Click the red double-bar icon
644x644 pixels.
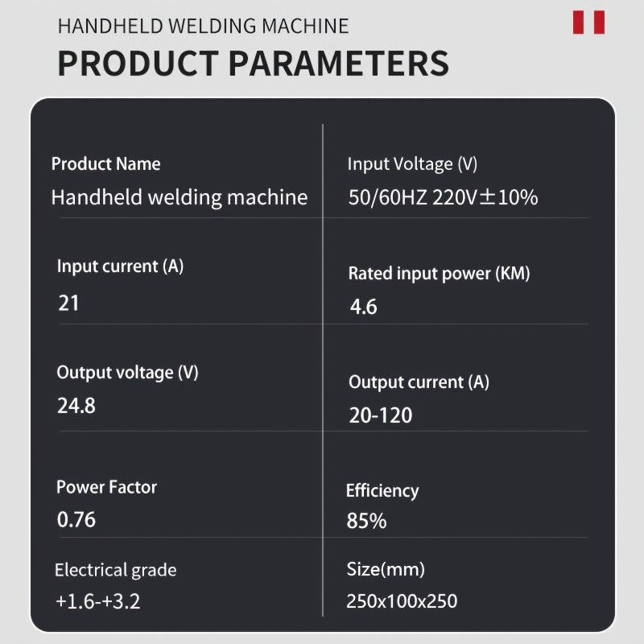pyautogui.click(x=588, y=23)
